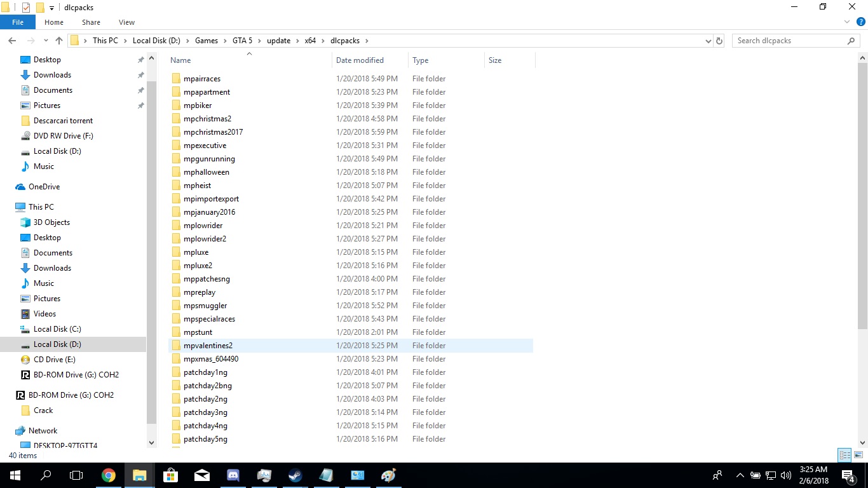Click the volume speaker tray icon

pos(786,475)
